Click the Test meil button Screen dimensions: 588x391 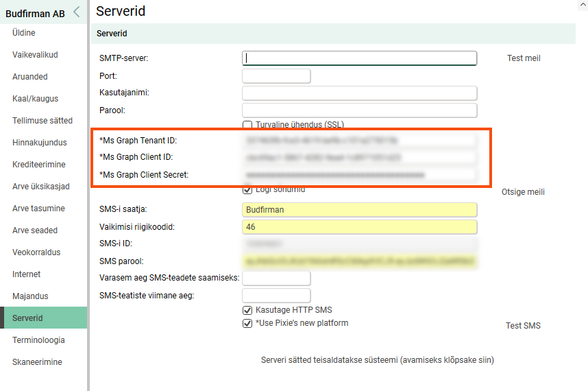(x=524, y=58)
